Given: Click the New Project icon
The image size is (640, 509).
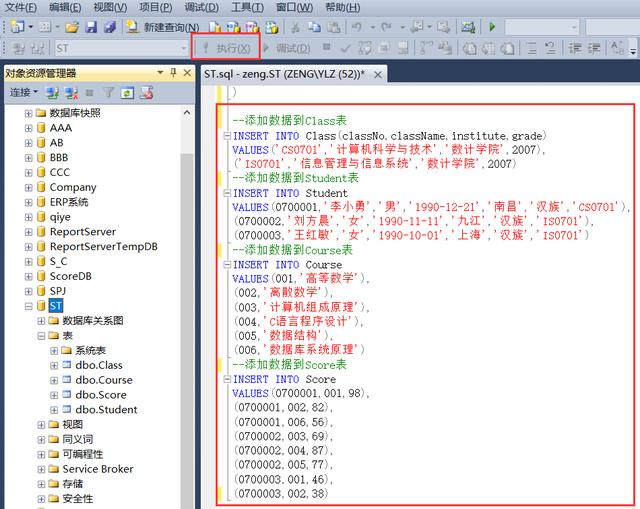Looking at the screenshot, I should coord(17,27).
